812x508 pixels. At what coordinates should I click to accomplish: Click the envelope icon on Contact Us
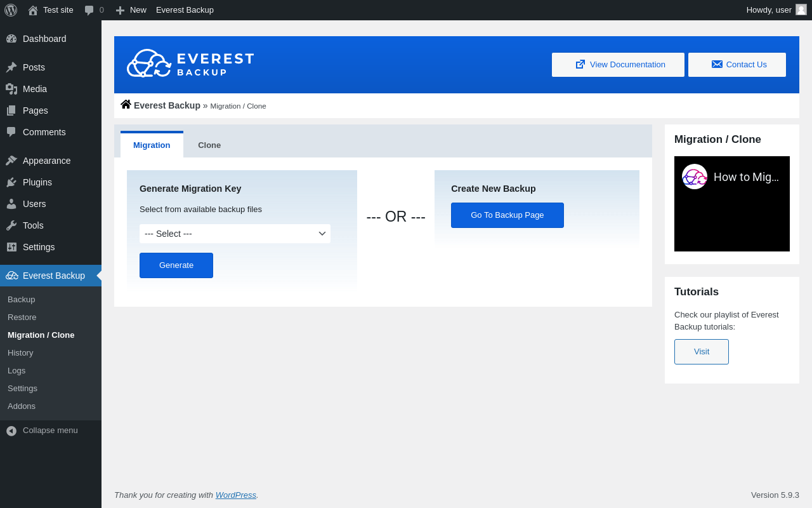(717, 64)
